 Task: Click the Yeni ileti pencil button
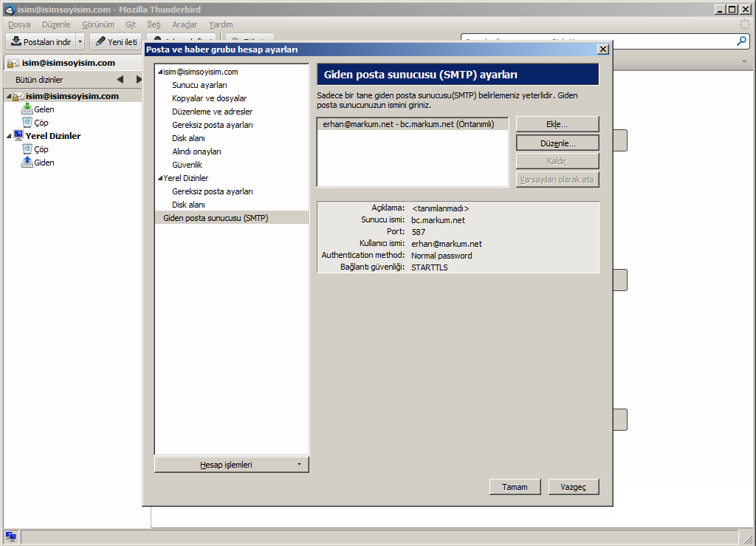[x=116, y=42]
